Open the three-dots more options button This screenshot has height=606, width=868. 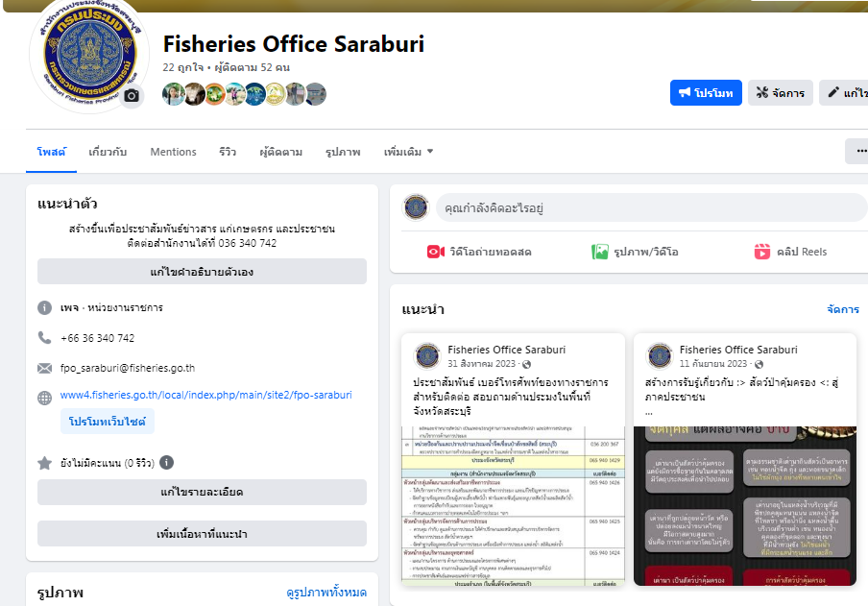pos(857,151)
